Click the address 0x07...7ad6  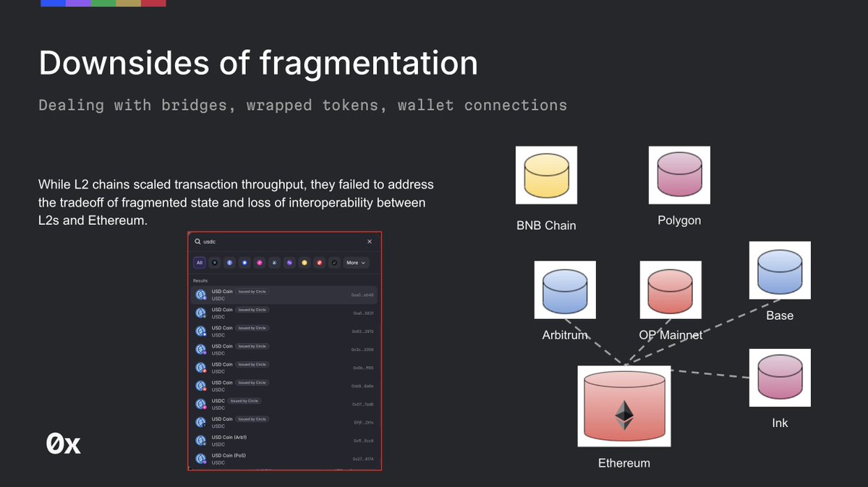363,404
